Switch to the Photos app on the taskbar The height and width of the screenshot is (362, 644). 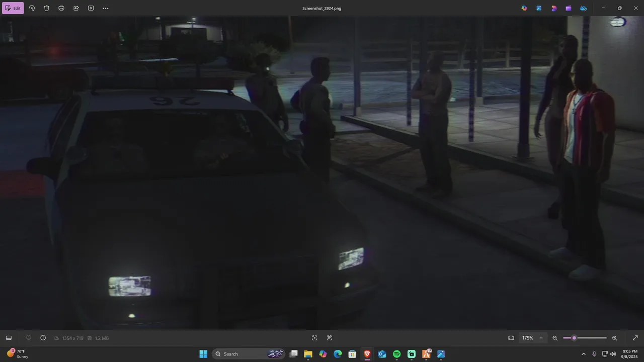click(x=441, y=354)
